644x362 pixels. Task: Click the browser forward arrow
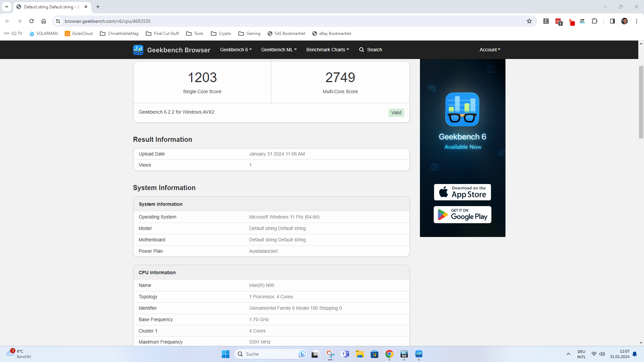pyautogui.click(x=19, y=21)
